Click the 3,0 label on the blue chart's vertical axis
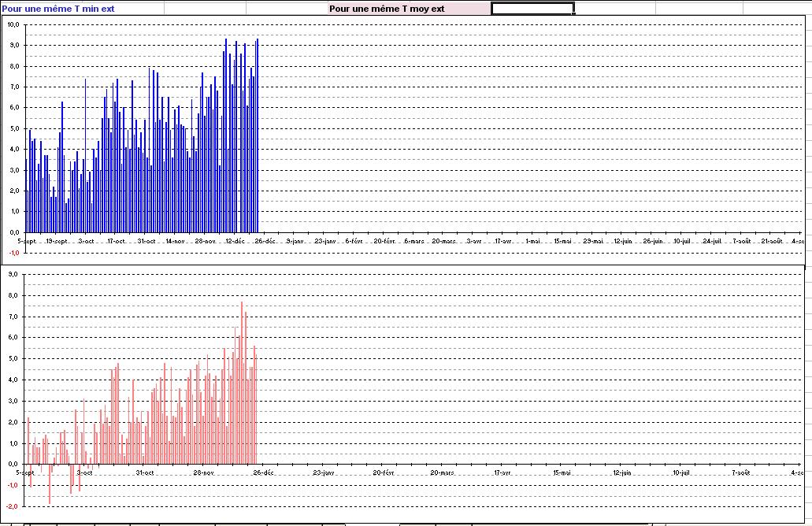 pyautogui.click(x=14, y=170)
